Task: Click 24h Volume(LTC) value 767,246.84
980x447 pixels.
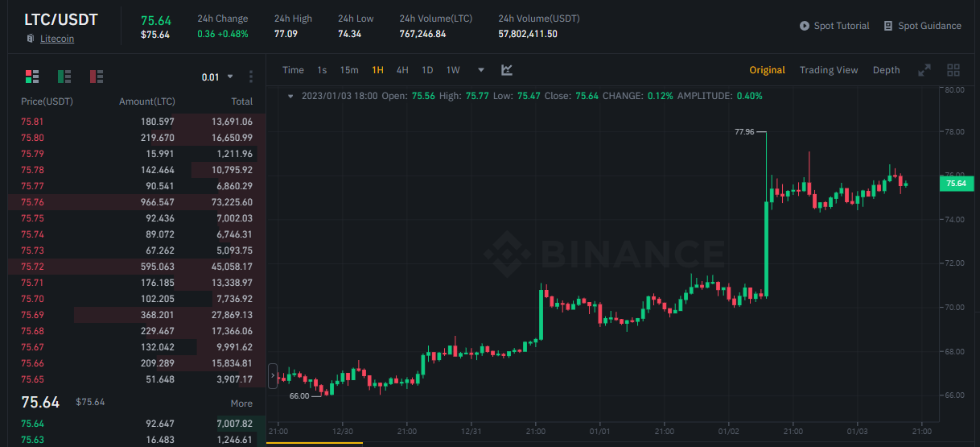Action: tap(422, 34)
